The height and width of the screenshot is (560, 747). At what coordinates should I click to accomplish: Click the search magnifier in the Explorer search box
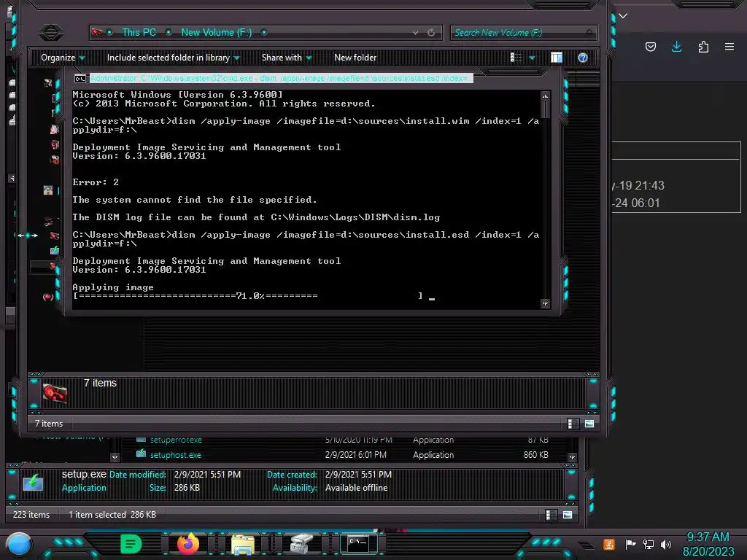point(589,32)
